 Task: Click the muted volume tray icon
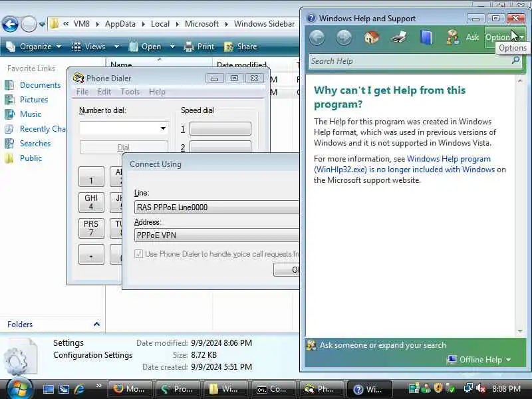(481, 388)
